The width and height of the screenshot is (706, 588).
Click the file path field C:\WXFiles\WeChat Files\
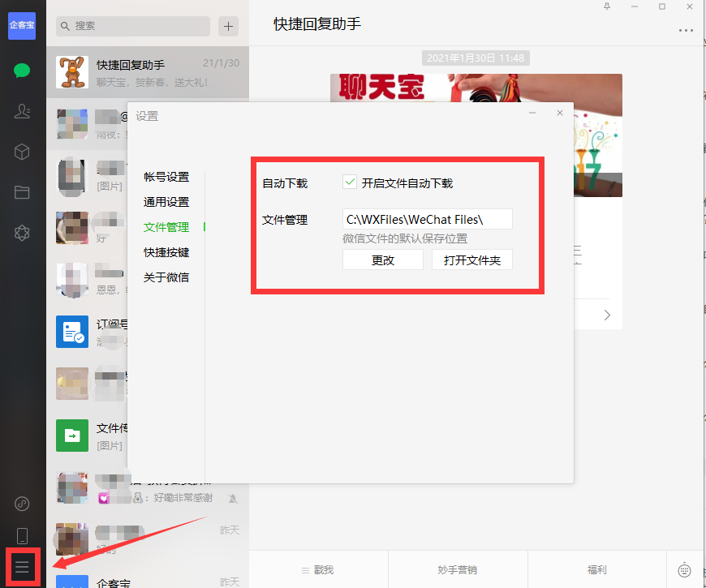pyautogui.click(x=428, y=219)
